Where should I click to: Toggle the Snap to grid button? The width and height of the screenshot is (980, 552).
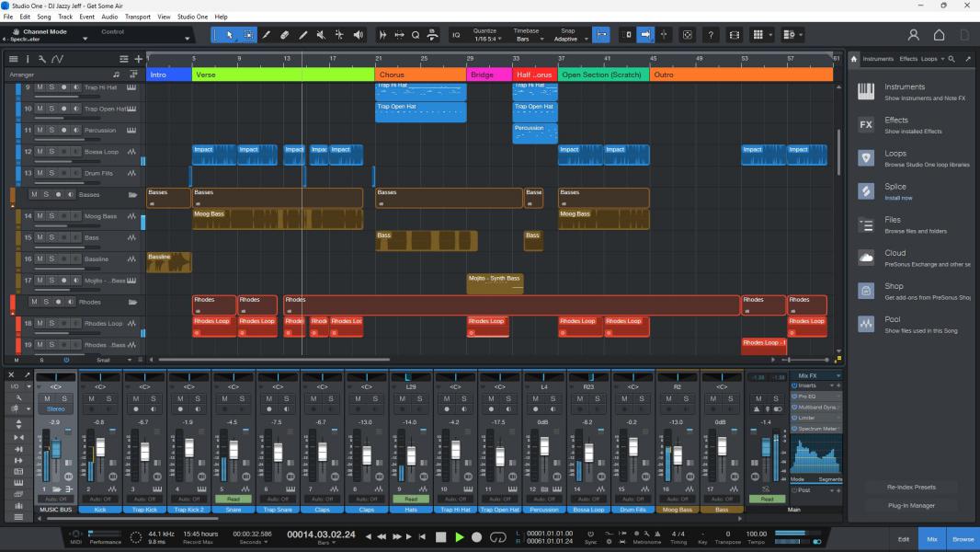tap(602, 35)
